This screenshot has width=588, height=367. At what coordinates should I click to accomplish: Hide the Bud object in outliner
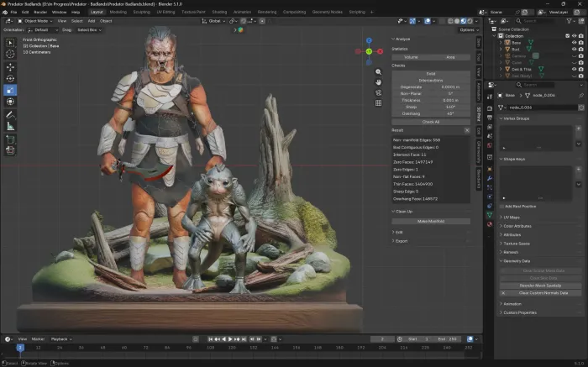click(x=574, y=49)
